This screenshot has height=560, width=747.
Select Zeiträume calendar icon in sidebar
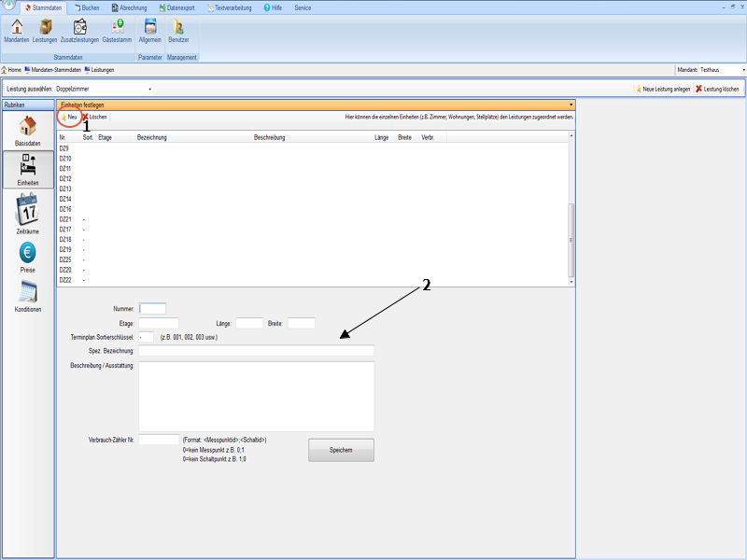tap(28, 212)
